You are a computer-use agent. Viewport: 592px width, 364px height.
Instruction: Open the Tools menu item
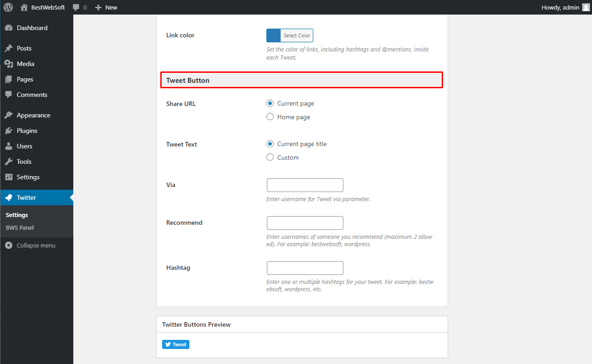point(36,162)
